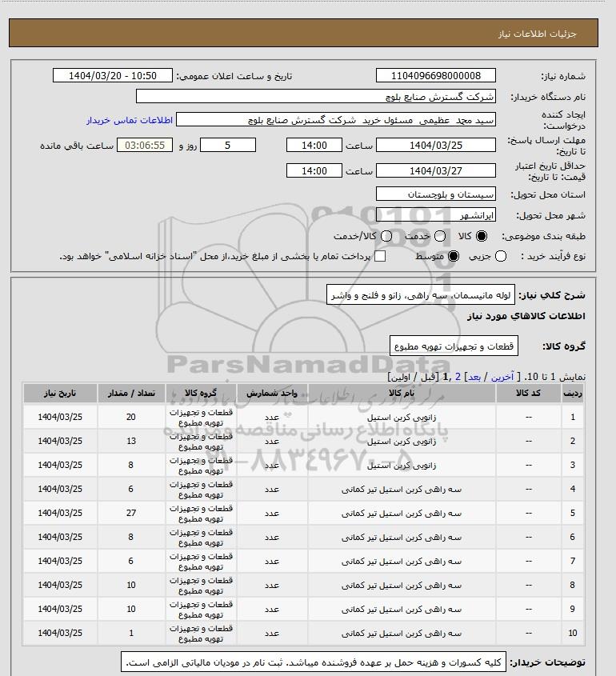
Task: Click the نام کالا column header
Action: (402, 393)
